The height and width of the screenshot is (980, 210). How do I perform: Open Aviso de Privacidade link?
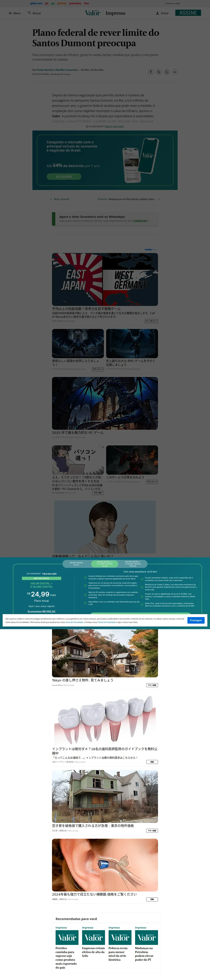click(x=74, y=622)
